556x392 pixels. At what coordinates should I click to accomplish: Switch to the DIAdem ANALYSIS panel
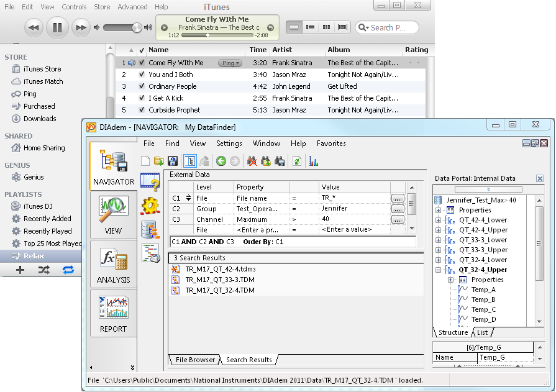112,263
